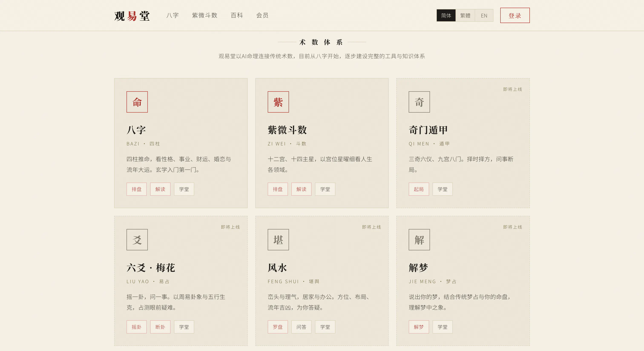Image resolution: width=644 pixels, height=351 pixels.
Task: Click the ZI WEI · 斗数 subtitle
Action: click(x=287, y=144)
